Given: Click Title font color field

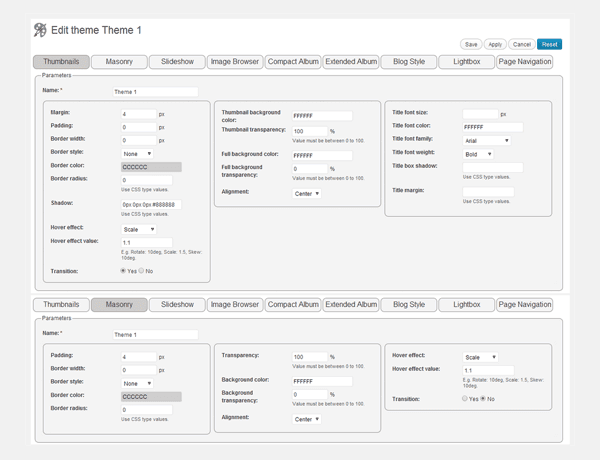Looking at the screenshot, I should (493, 127).
